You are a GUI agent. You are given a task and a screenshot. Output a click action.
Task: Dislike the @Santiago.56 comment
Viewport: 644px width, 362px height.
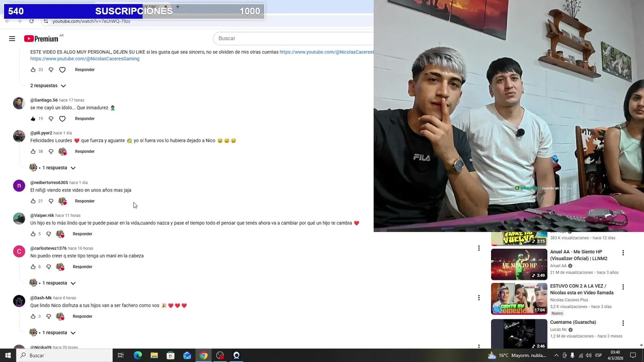(51, 119)
